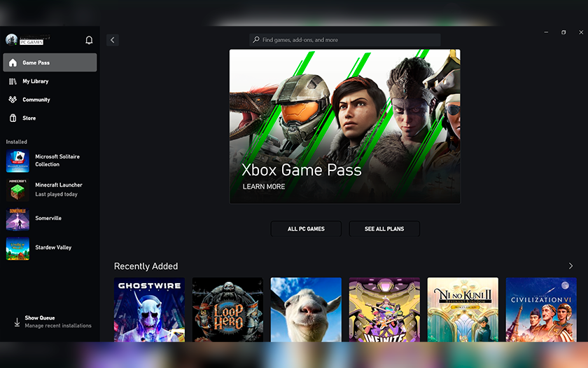Open the Store bag icon
Screen dimensions: 588x368
click(13, 118)
